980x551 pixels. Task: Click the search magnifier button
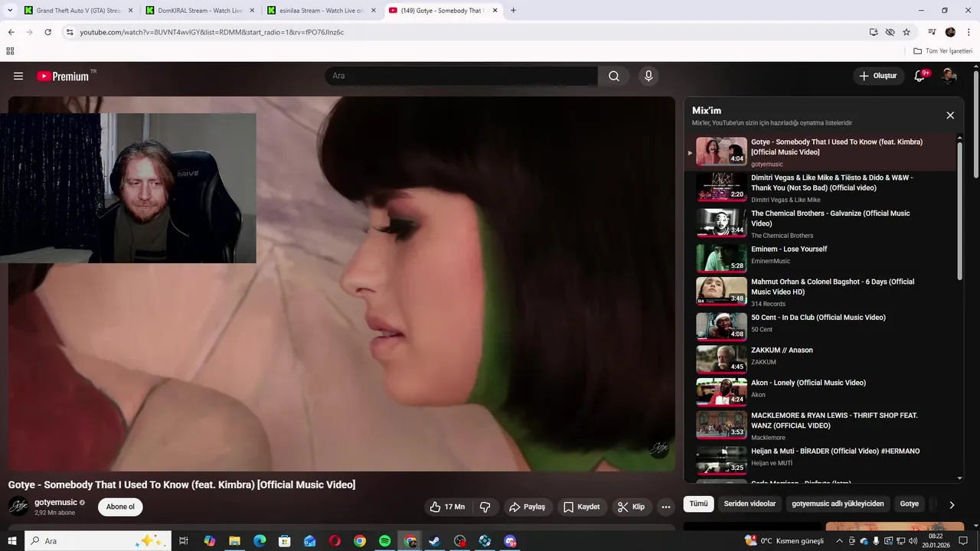point(614,76)
